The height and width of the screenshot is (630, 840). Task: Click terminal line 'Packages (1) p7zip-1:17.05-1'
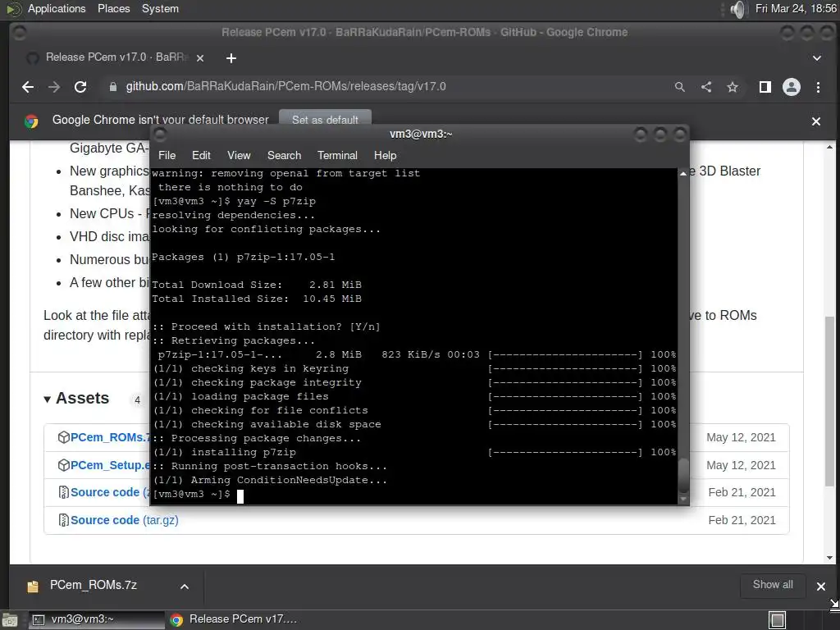pos(244,257)
